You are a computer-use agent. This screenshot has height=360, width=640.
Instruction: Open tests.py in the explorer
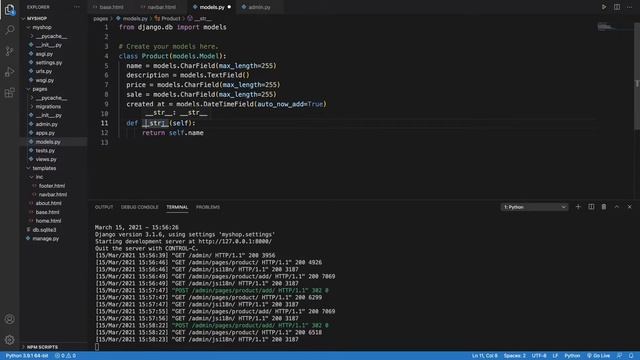45,151
